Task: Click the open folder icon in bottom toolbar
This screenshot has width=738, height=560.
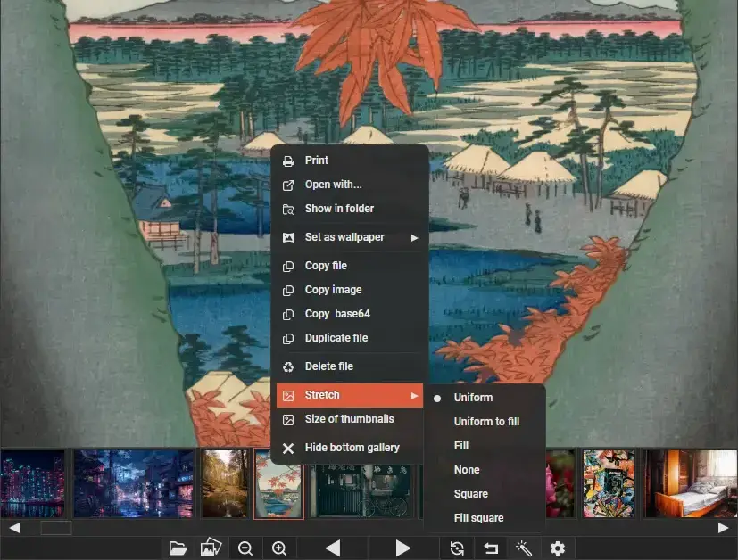Action: click(x=178, y=548)
